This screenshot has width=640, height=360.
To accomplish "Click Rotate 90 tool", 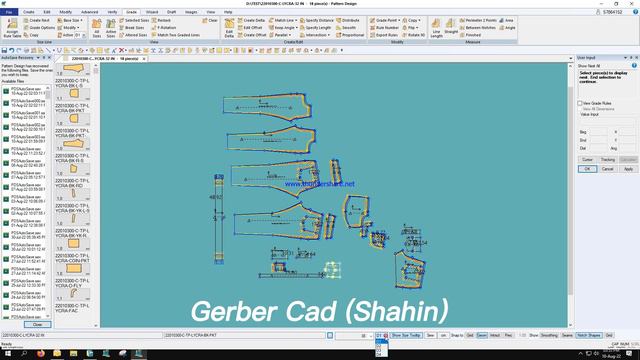I will point(413,35).
